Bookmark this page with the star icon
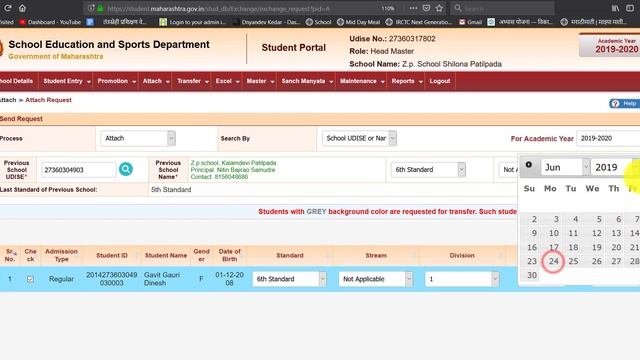The width and height of the screenshot is (640, 360). [439, 8]
